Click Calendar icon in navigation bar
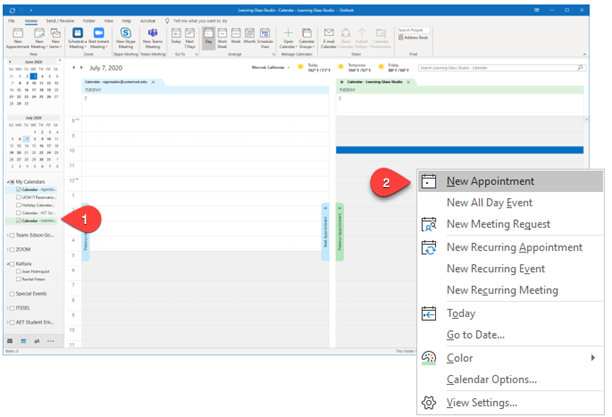Screen dimensions: 612x417 (23, 341)
